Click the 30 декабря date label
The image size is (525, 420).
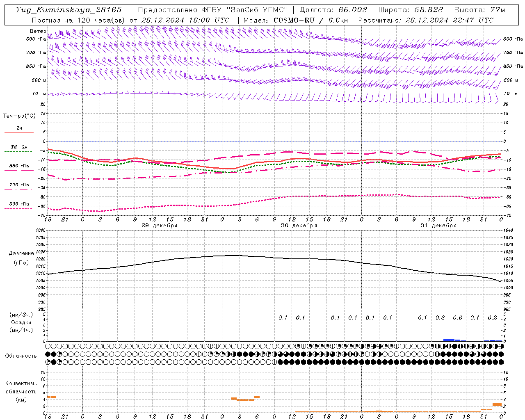299,226
